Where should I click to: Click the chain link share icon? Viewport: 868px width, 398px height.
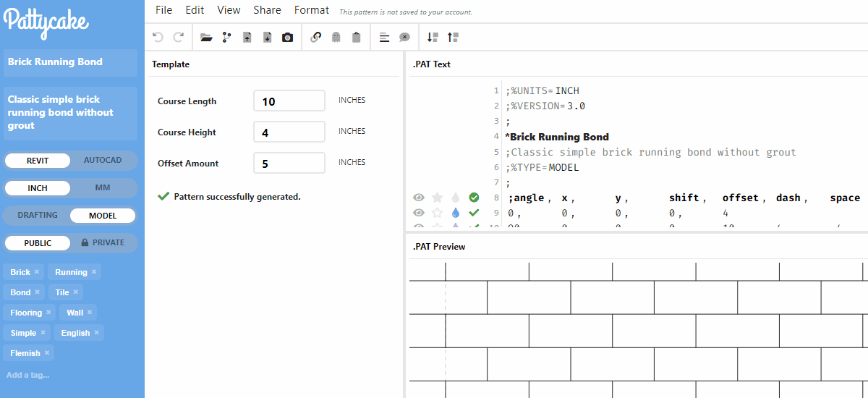[x=315, y=38]
